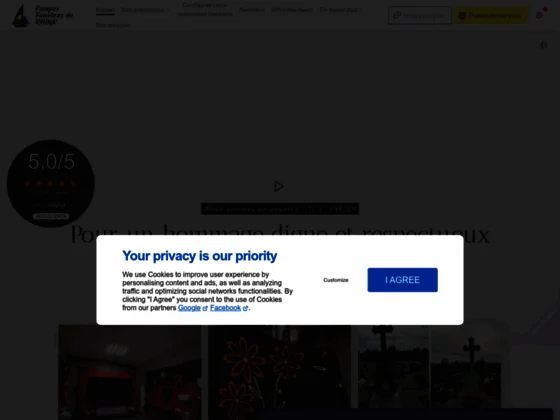Click the chat icon in outlined header button
The width and height of the screenshot is (560, 420).
[397, 16]
